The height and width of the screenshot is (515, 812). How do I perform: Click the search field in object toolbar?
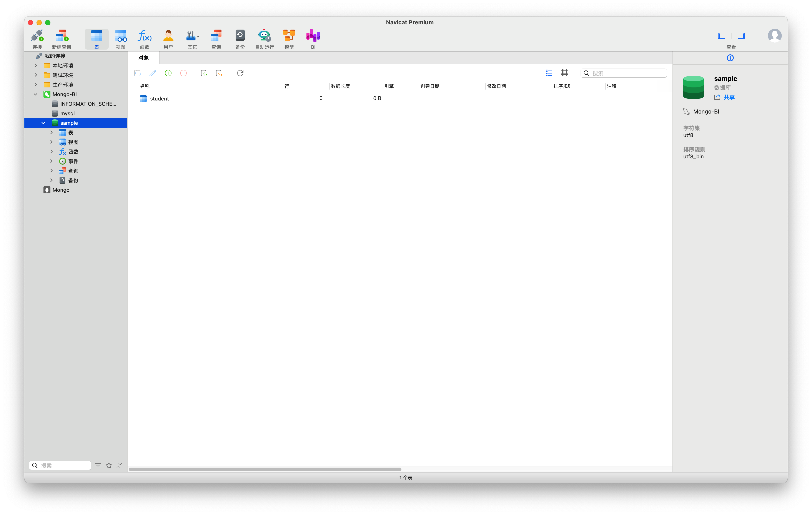pos(624,73)
